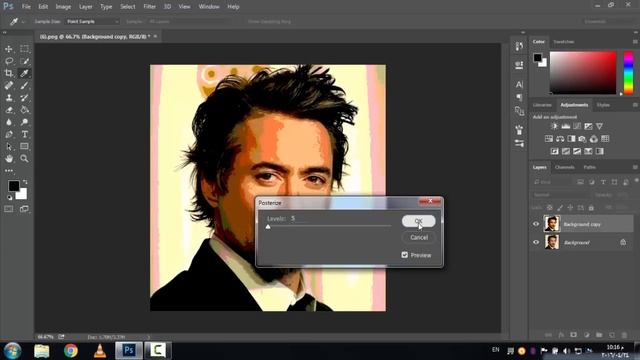Close the open document tab

(155, 36)
